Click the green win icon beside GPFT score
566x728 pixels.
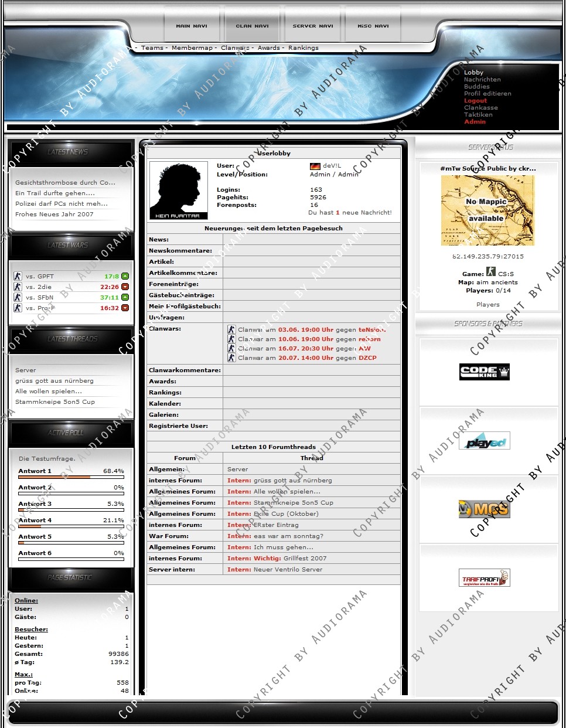coord(125,276)
